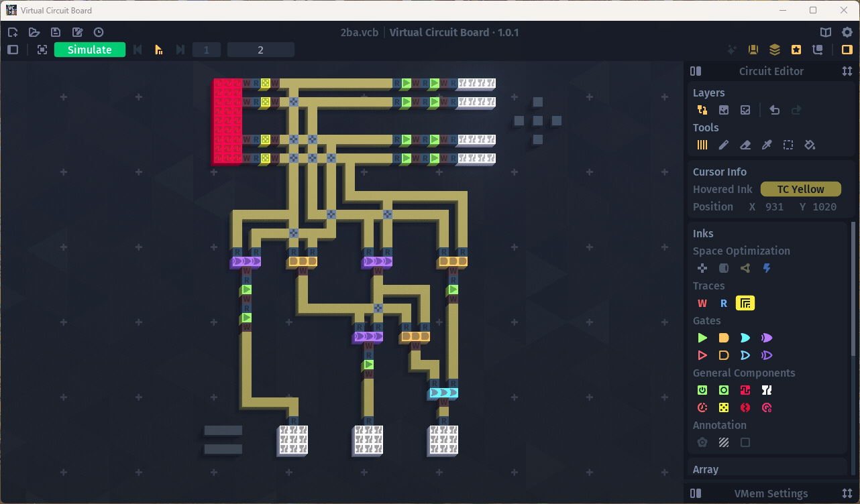This screenshot has width=860, height=504.
Task: Select the pink Wireless component icon
Action: click(x=767, y=407)
